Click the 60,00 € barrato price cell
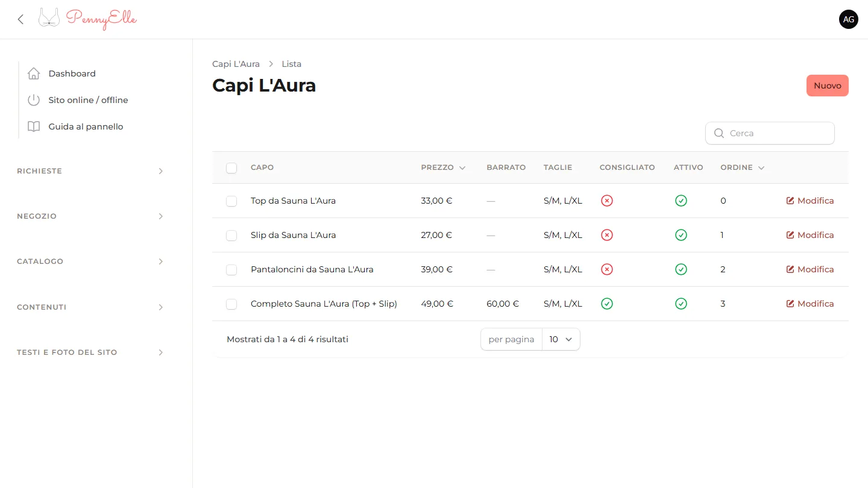 pyautogui.click(x=503, y=304)
